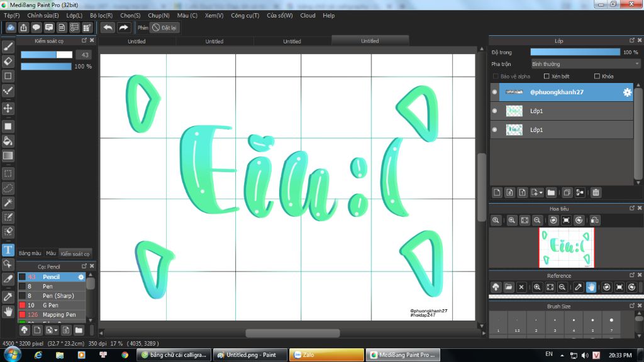This screenshot has width=644, height=362.
Task: Pop out the Reference panel
Action: tap(631, 275)
